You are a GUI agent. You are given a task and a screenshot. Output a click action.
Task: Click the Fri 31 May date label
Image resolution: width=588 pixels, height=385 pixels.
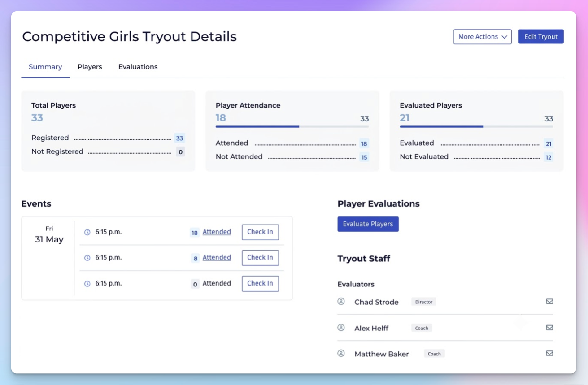(49, 235)
